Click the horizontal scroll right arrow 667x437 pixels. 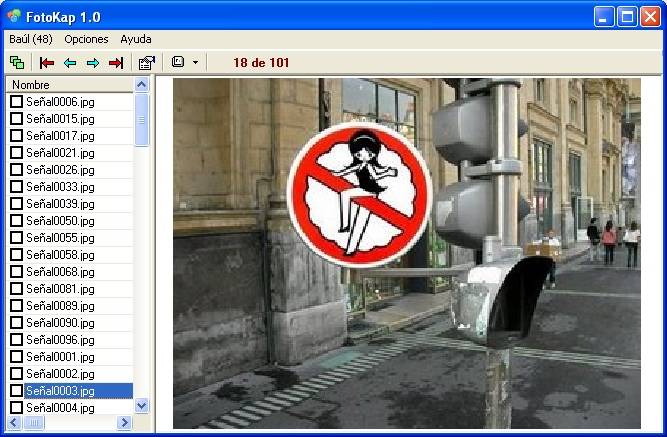[124, 423]
